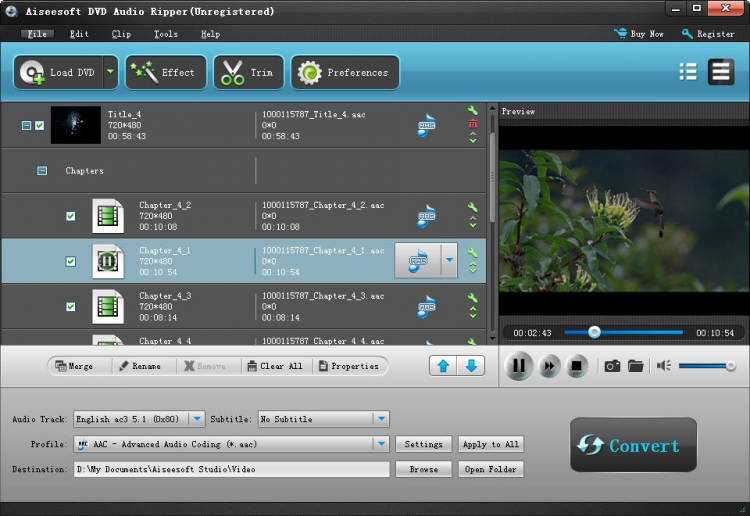Uncheck the Chapter_4_3 checkbox
Image resolution: width=750 pixels, height=516 pixels.
coord(71,307)
